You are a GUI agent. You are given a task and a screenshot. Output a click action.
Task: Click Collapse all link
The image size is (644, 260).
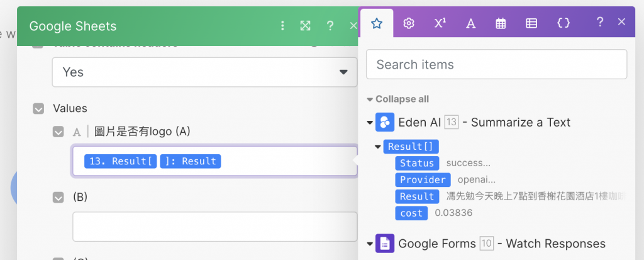[399, 99]
